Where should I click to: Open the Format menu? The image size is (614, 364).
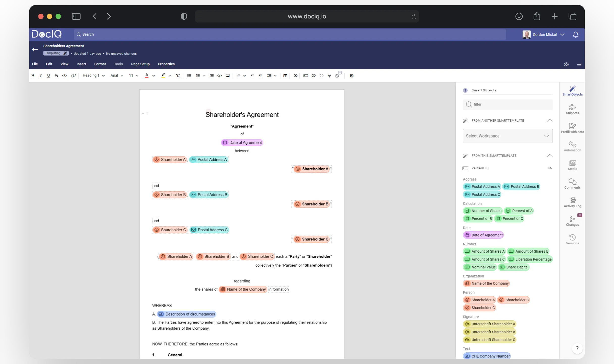pos(100,64)
